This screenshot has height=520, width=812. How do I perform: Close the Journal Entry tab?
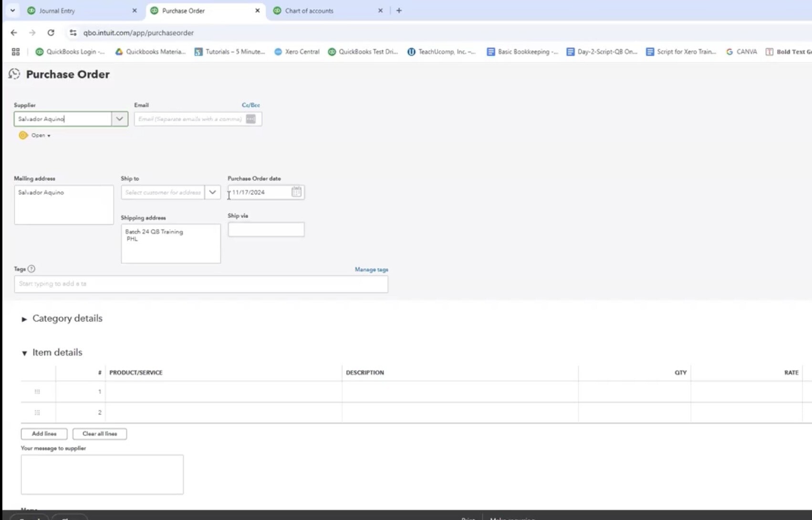[x=135, y=10]
